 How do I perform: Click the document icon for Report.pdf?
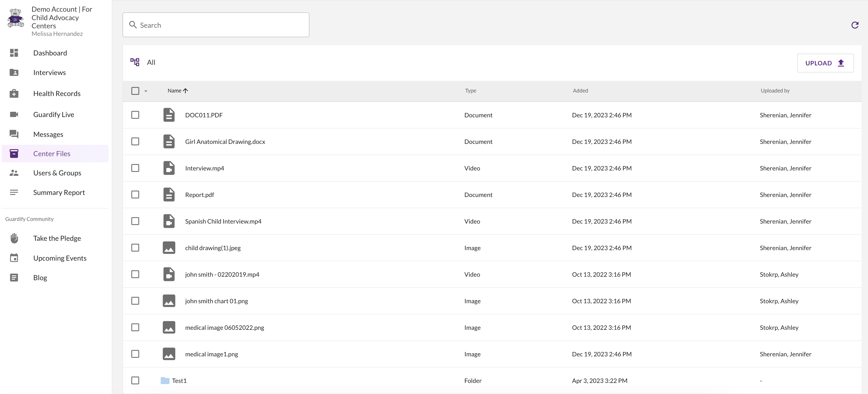[x=169, y=195]
